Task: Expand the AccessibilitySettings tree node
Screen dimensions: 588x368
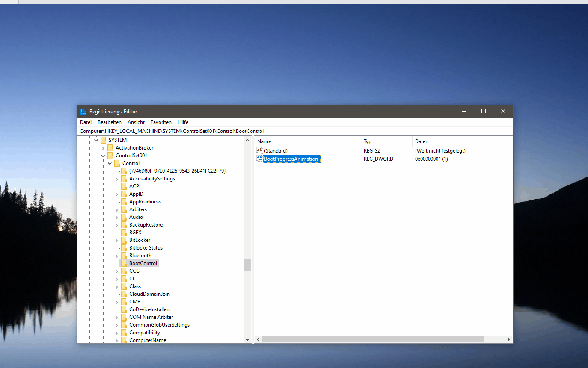Action: 116,179
